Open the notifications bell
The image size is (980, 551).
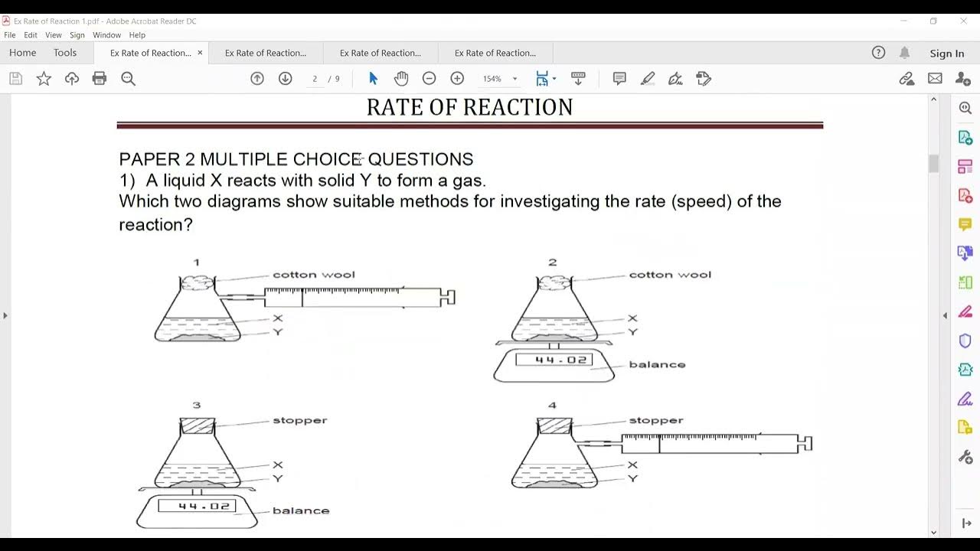coord(905,53)
